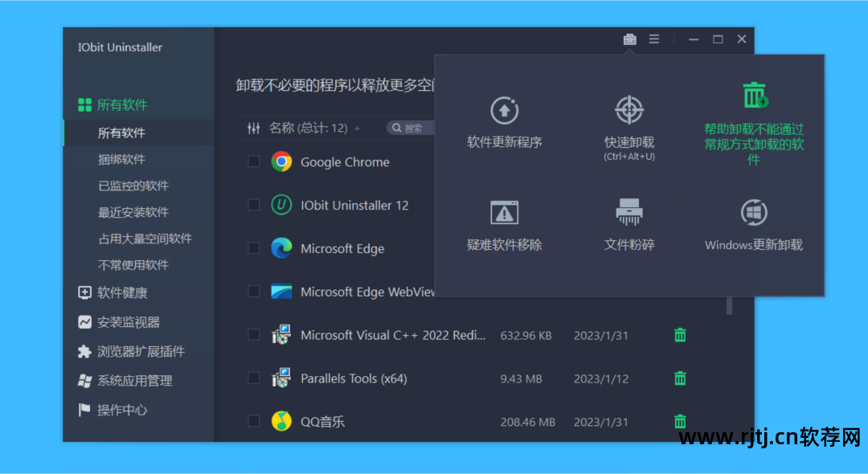
Task: Tick the Microsoft Edge WebView checkbox
Action: pos(253,291)
